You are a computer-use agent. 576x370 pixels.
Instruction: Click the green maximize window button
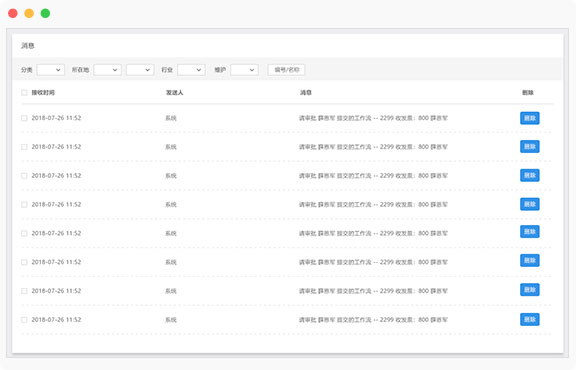(45, 14)
